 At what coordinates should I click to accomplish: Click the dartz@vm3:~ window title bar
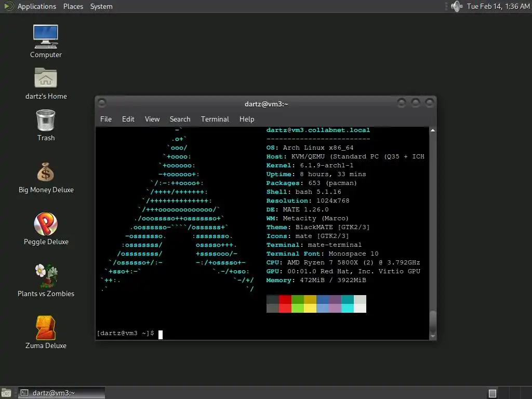tap(266, 104)
